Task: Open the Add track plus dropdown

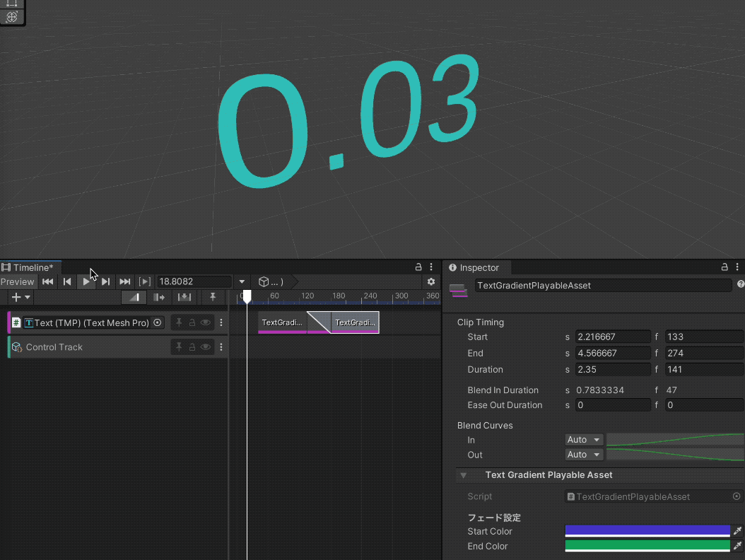Action: tap(20, 298)
